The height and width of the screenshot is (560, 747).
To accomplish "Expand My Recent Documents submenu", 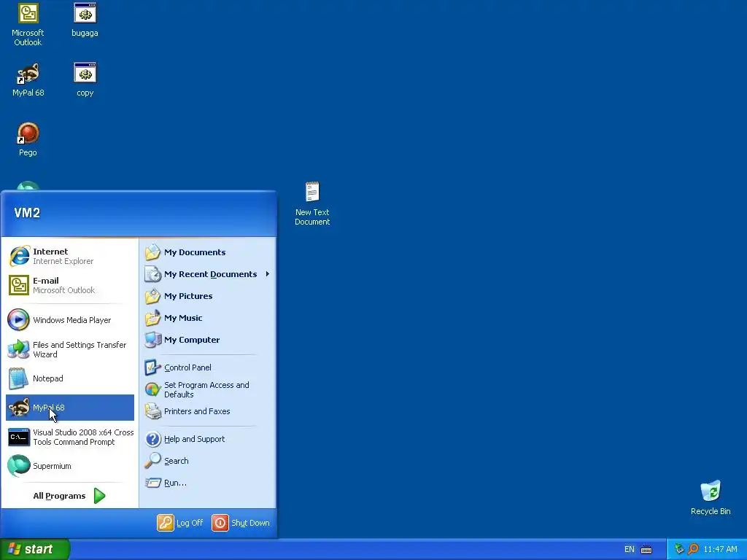I will 206,274.
